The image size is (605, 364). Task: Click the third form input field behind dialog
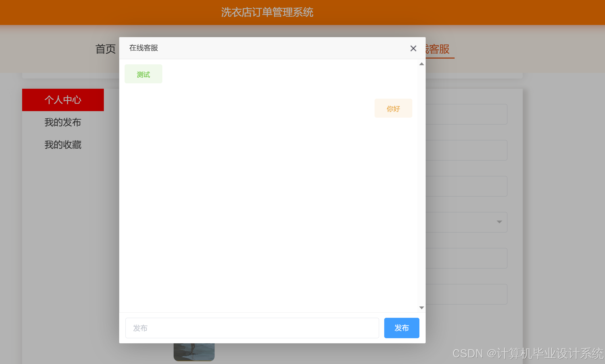coord(466,186)
